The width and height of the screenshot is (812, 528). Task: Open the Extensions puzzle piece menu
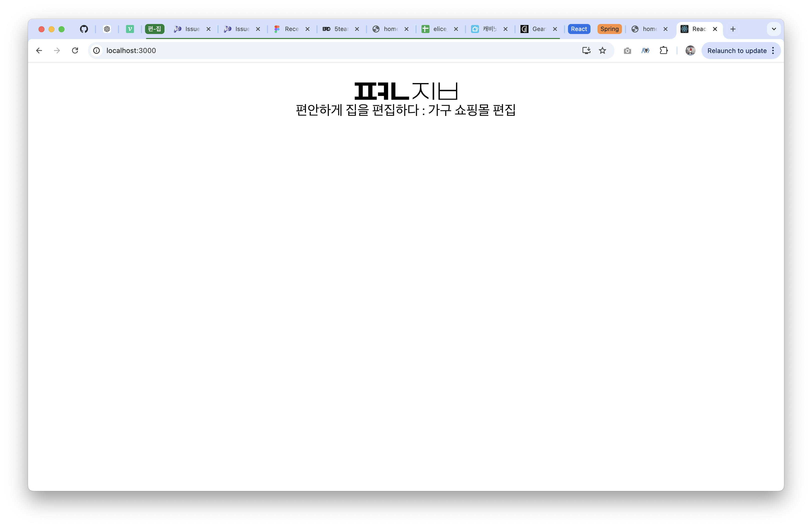pyautogui.click(x=663, y=50)
